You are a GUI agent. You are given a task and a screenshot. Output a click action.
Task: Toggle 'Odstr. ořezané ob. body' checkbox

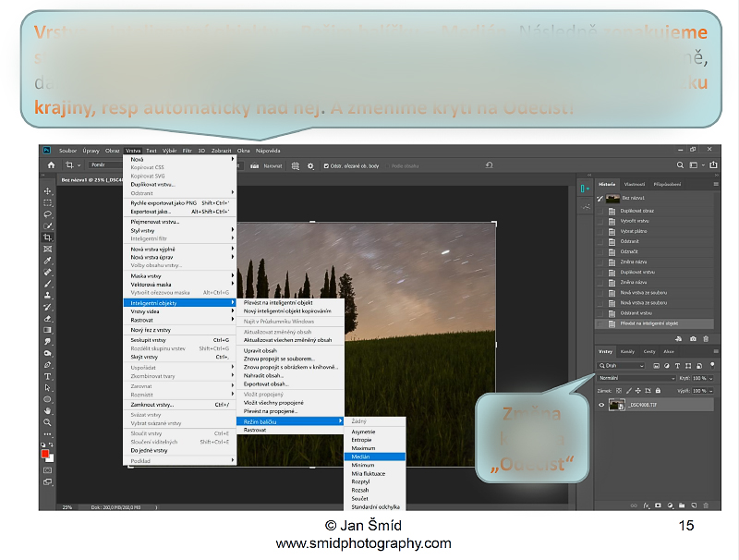[x=326, y=166]
